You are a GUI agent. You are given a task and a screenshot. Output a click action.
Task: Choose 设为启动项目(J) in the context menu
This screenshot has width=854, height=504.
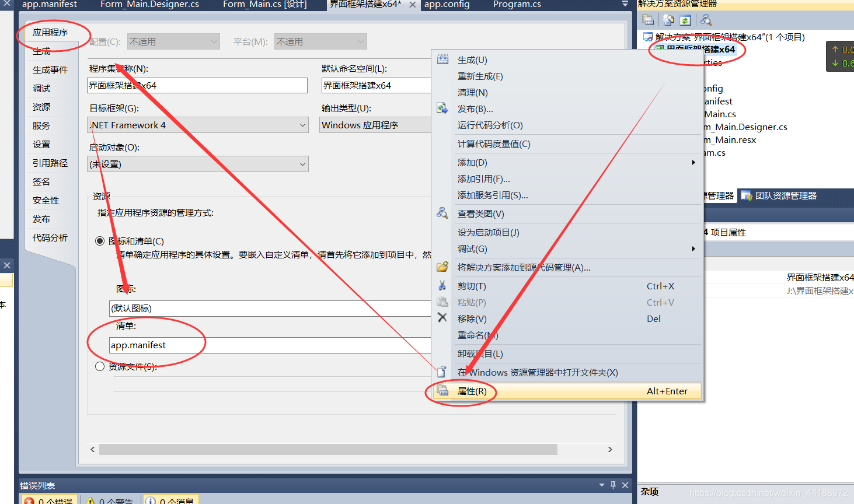[566, 233]
